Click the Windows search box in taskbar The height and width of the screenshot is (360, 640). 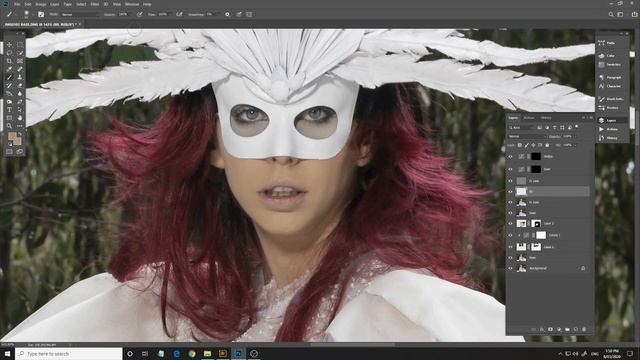[69, 353]
